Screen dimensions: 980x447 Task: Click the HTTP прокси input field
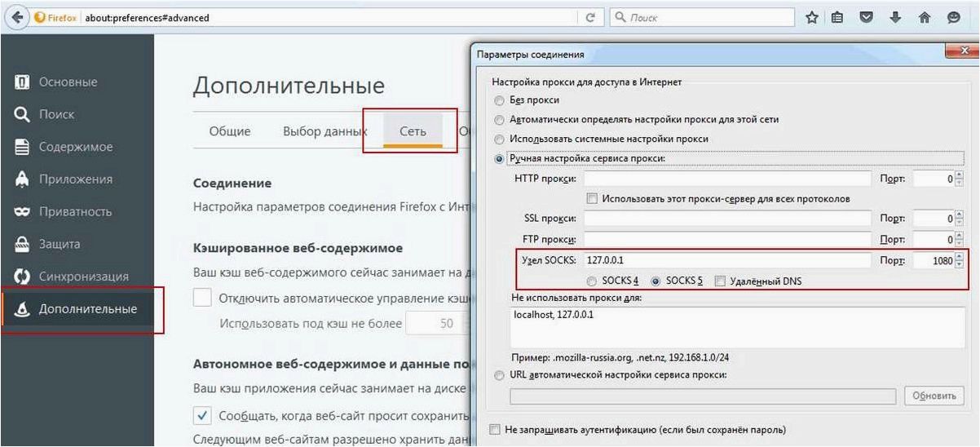[x=727, y=179]
